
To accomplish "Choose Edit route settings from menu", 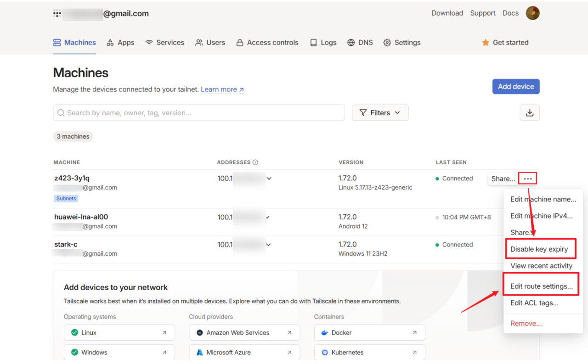I will (x=541, y=286).
